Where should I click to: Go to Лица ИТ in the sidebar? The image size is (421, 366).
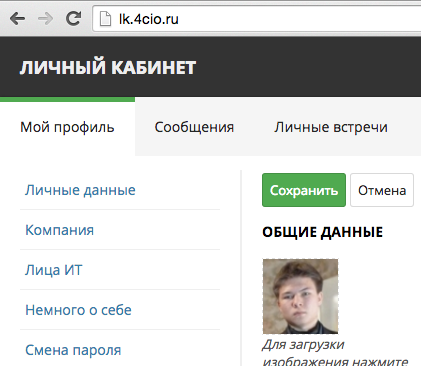point(54,270)
